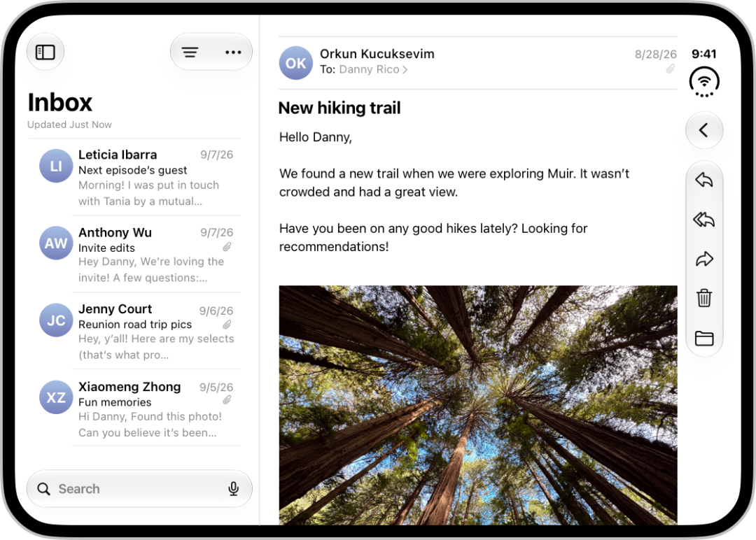This screenshot has height=540, width=756.
Task: Toggle the sidebar panel icon
Action: (45, 52)
